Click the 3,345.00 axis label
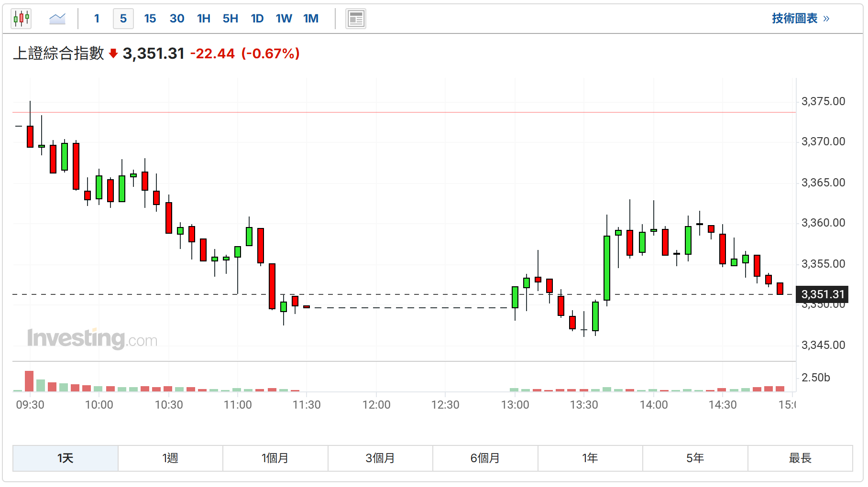 pos(823,345)
